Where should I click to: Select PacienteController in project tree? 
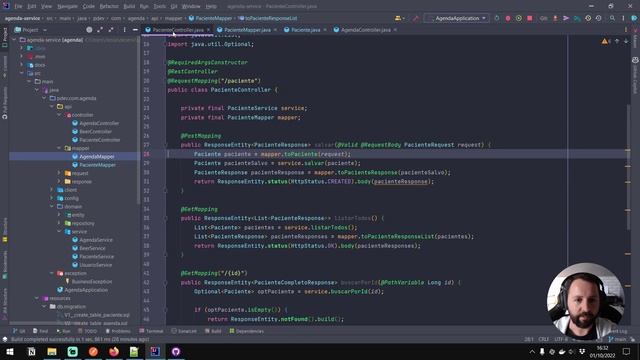[x=100, y=140]
